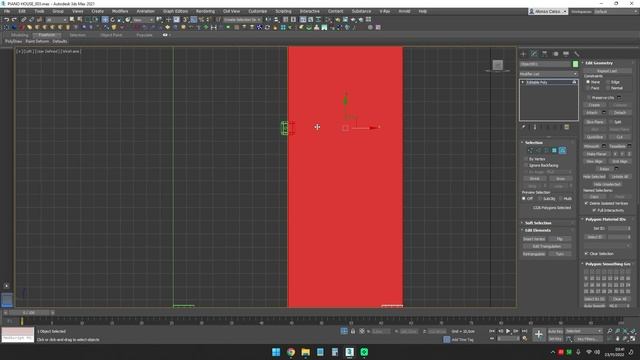
Task: Toggle Delete Isolated Vertices checkbox
Action: tap(587, 203)
